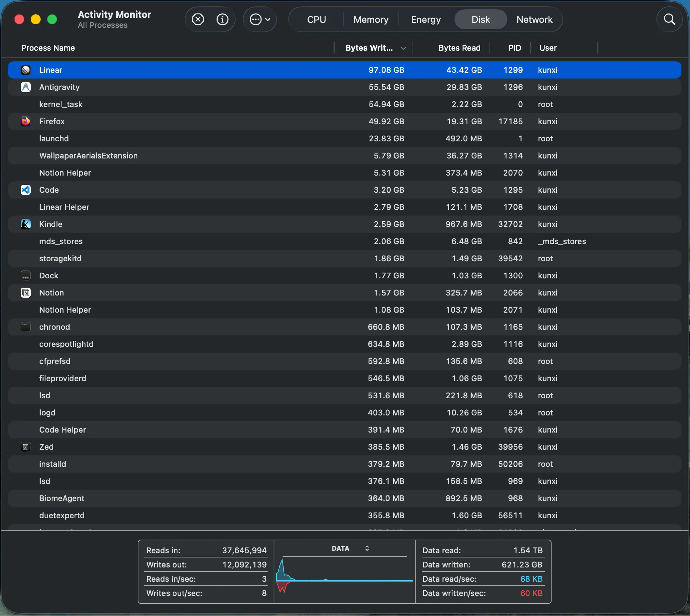Sort by the PID column header
The width and height of the screenshot is (690, 616).
[514, 48]
